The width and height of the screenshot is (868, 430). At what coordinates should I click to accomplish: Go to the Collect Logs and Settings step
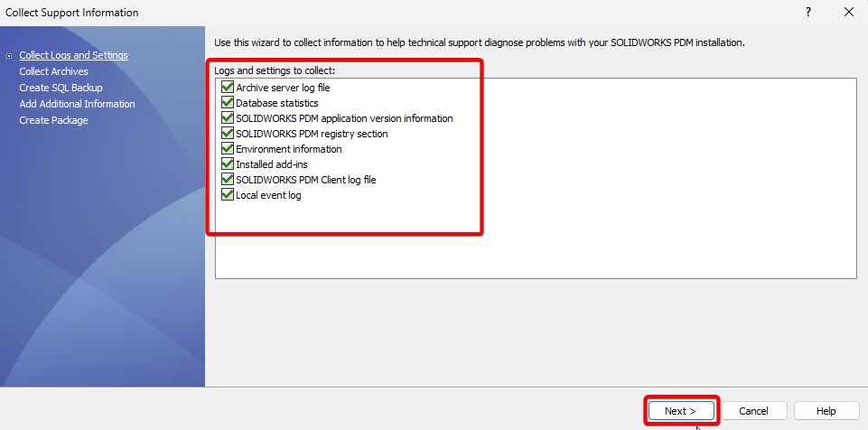click(74, 55)
